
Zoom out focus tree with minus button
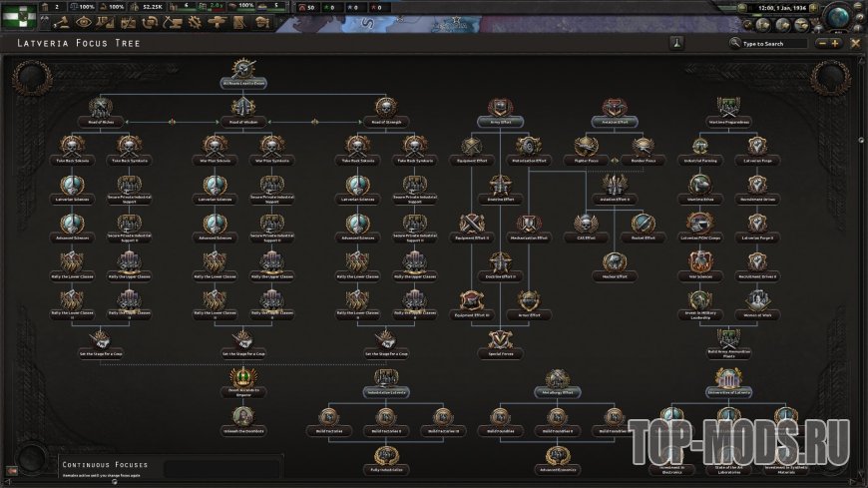click(822, 43)
